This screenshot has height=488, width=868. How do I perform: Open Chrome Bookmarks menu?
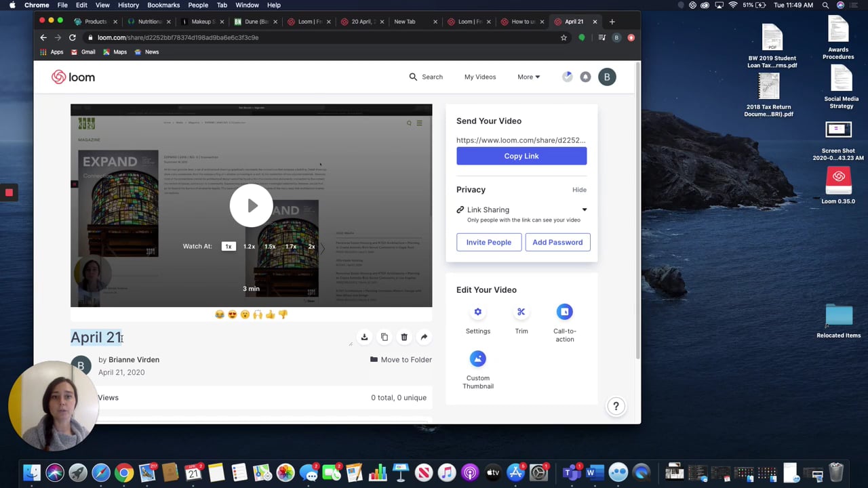click(163, 5)
